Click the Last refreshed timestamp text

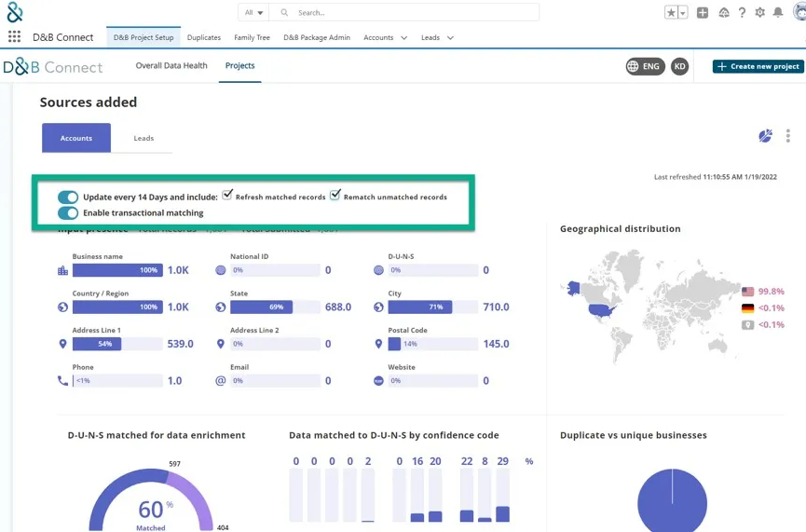pyautogui.click(x=715, y=177)
